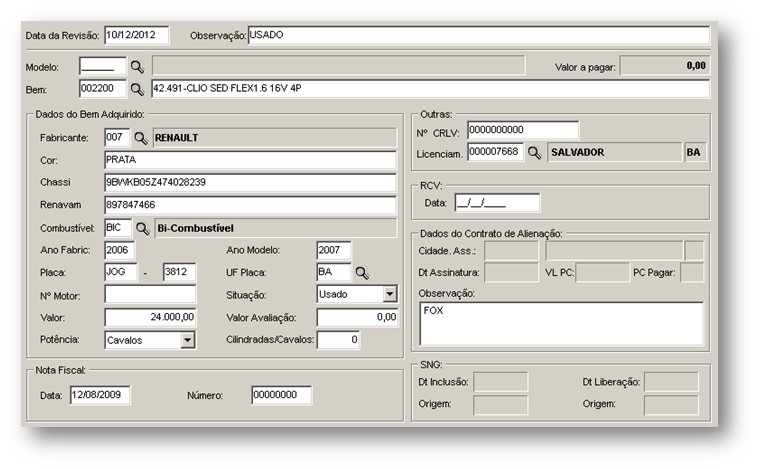The image size is (760, 469).
Task: Click the PC Pagar field
Action: [692, 273]
